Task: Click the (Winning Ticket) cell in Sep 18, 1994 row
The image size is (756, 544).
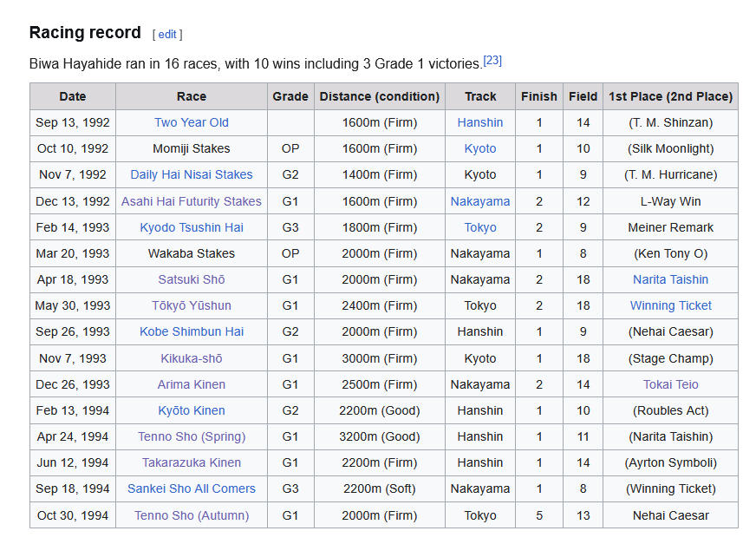Action: 671,488
